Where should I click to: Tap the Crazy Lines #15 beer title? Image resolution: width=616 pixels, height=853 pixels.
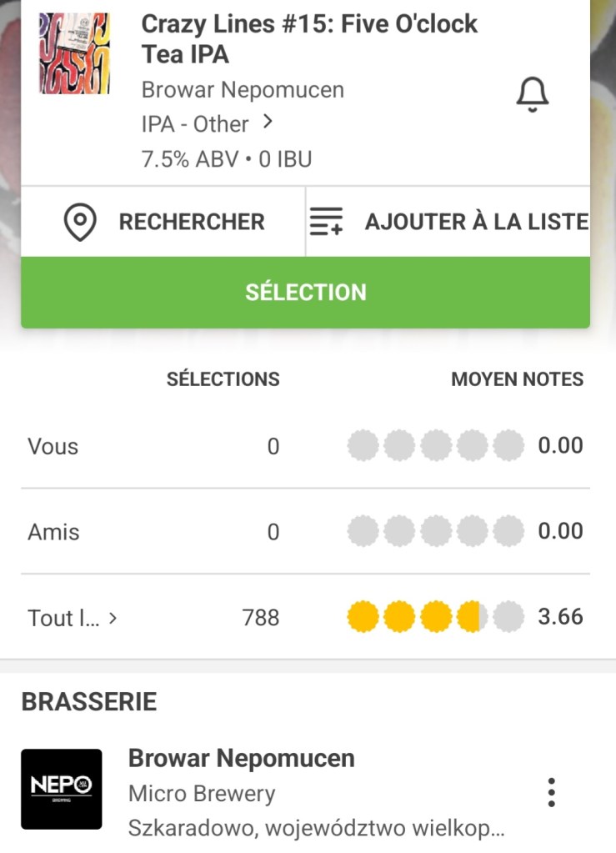click(309, 38)
